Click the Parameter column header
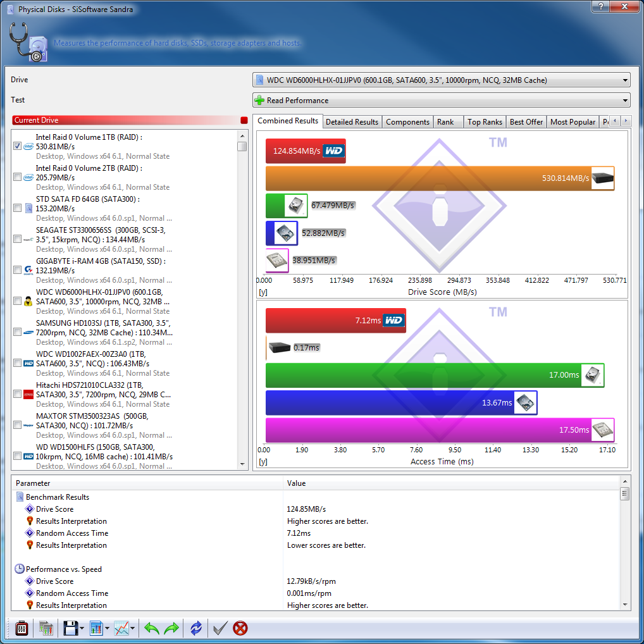644x644 pixels. tap(147, 483)
